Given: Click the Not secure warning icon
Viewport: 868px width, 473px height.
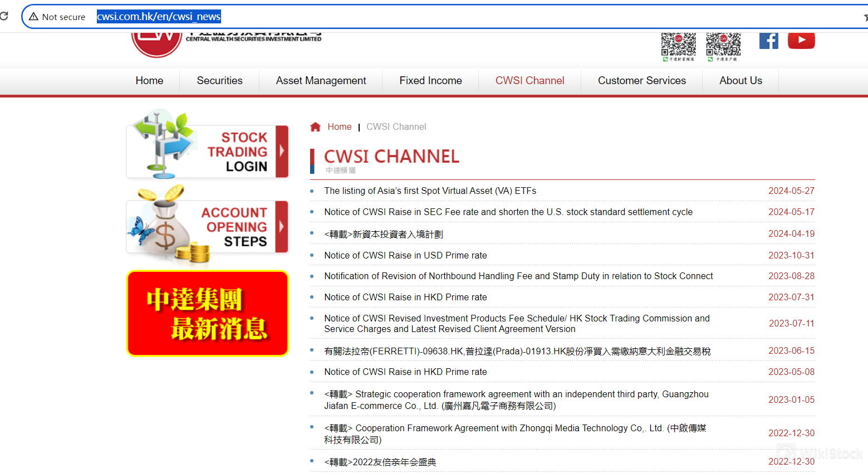Looking at the screenshot, I should (34, 17).
